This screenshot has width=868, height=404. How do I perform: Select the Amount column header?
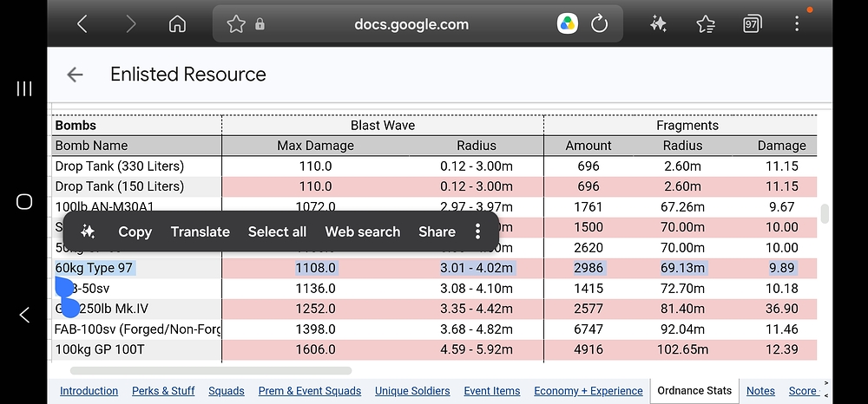[589, 146]
